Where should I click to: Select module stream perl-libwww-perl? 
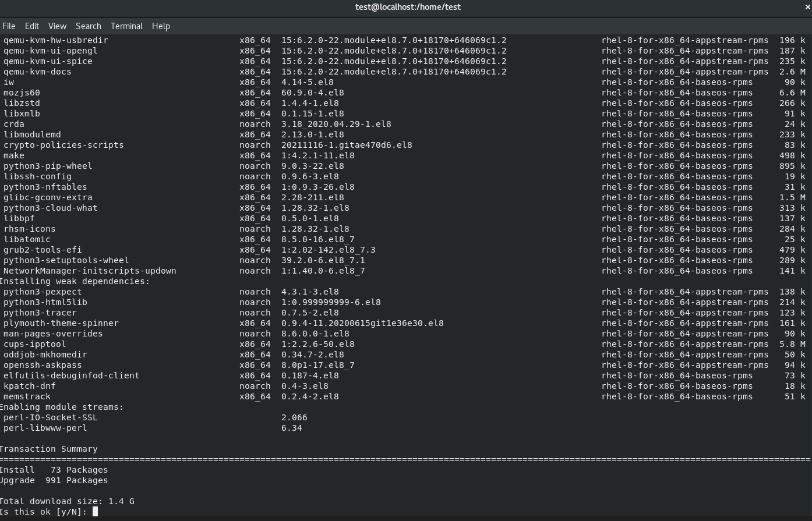pyautogui.click(x=45, y=428)
